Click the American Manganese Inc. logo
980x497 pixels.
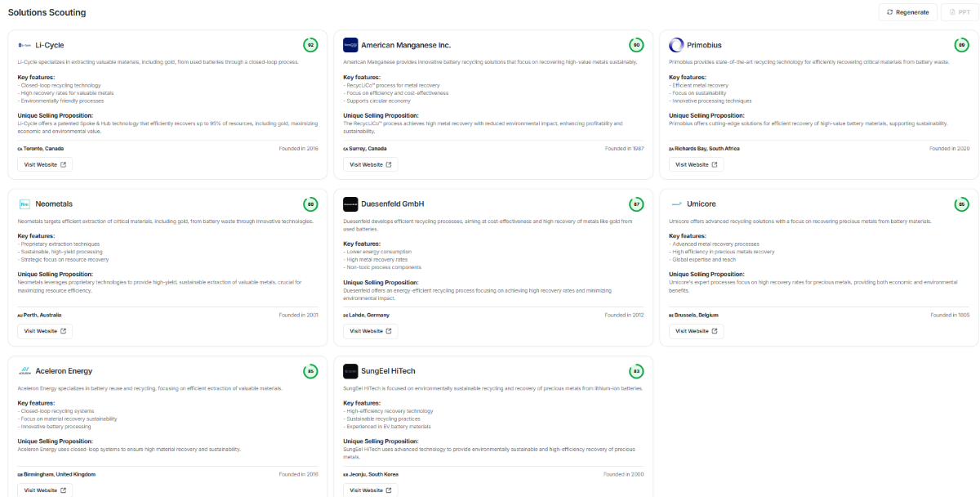click(350, 45)
